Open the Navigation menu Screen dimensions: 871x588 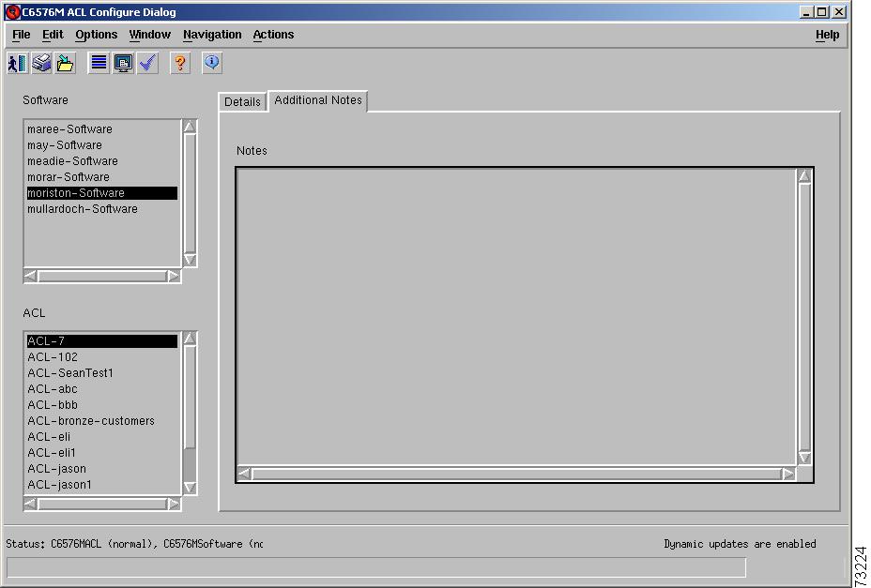[212, 35]
